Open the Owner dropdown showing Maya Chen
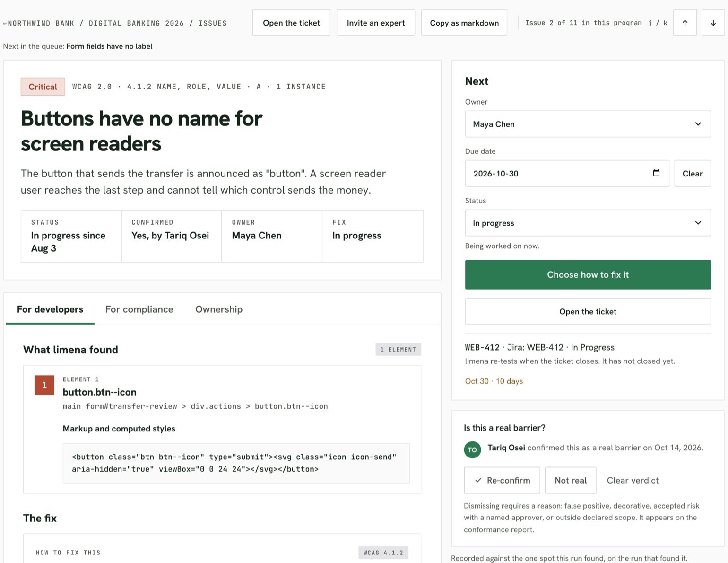The height and width of the screenshot is (563, 728). 588,124
